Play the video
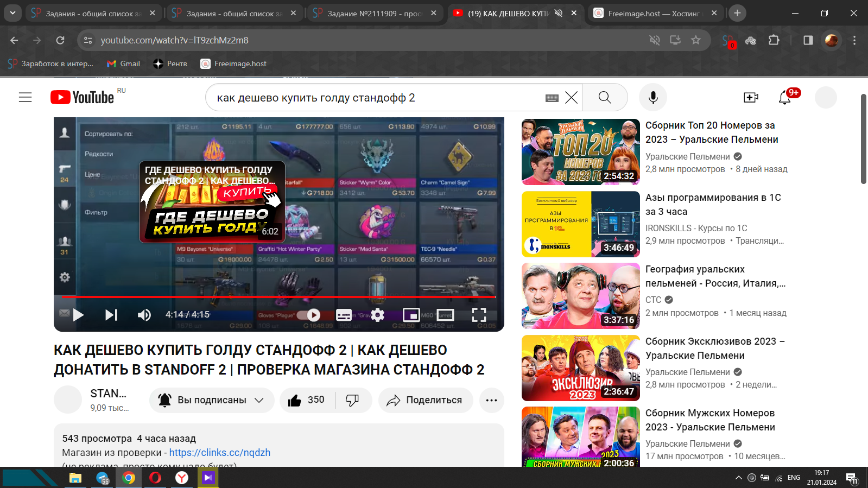 [x=79, y=315]
